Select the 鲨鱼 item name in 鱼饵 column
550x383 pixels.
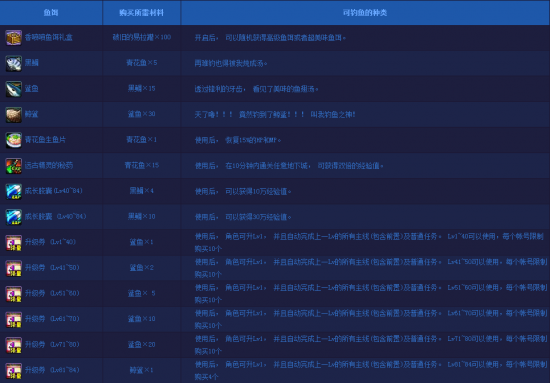tap(32, 89)
